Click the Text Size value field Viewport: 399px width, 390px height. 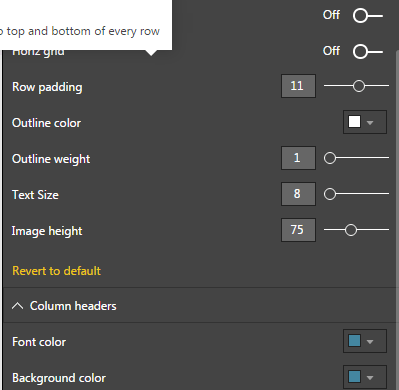298,194
